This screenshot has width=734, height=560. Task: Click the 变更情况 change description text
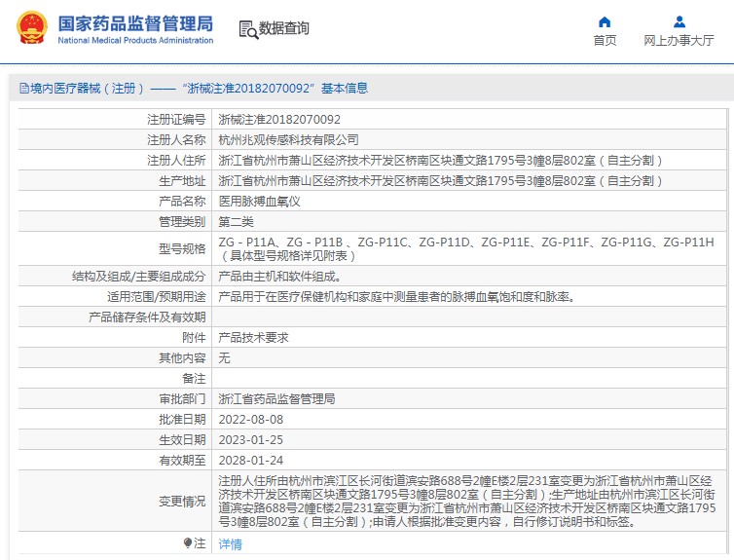[466, 501]
